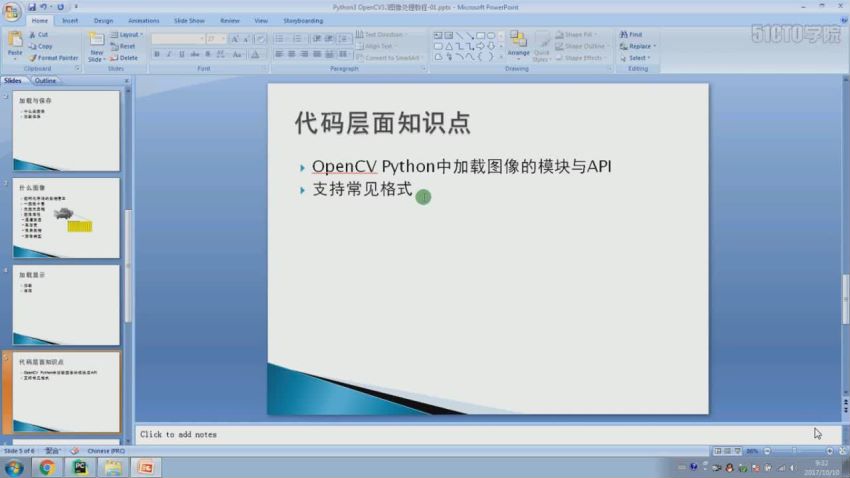Select the rectangle shape in gallery
The height and width of the screenshot is (478, 850).
(x=480, y=35)
